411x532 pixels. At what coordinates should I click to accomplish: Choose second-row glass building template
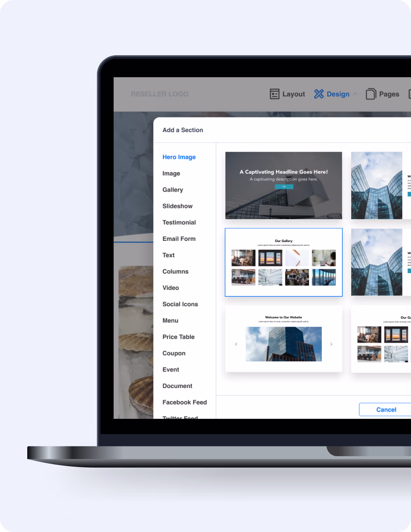(x=381, y=262)
